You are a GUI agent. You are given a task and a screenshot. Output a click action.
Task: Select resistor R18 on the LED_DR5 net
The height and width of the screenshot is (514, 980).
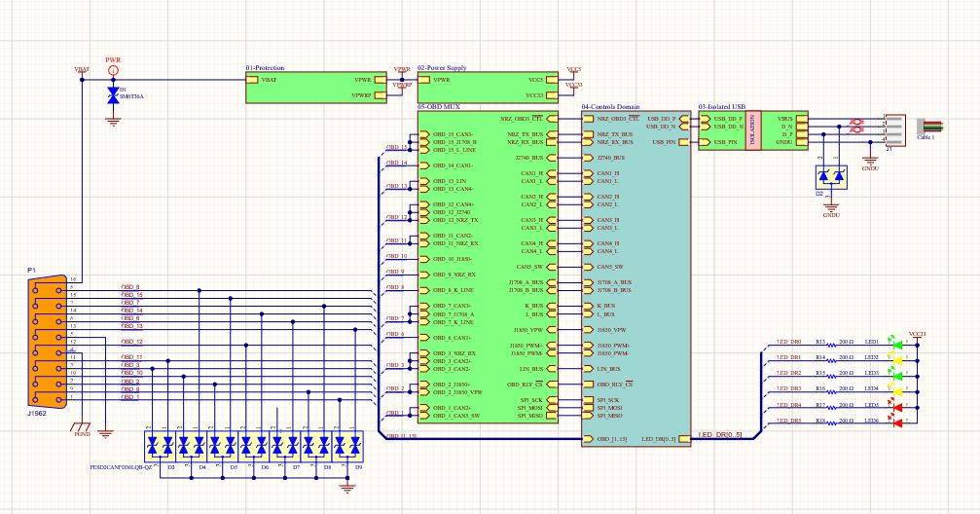832,423
